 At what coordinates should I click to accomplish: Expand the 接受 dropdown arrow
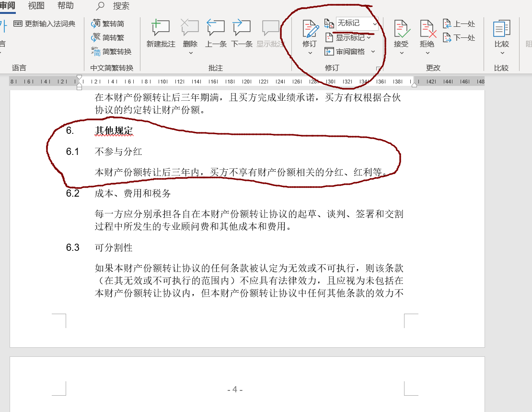(x=402, y=53)
